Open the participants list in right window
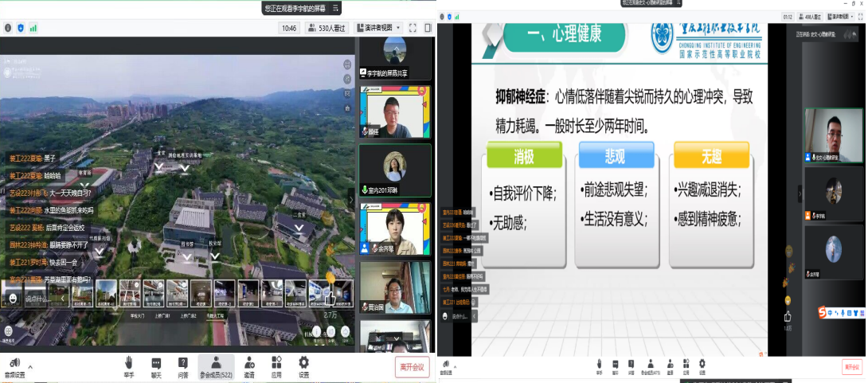868x383 pixels. 650,366
